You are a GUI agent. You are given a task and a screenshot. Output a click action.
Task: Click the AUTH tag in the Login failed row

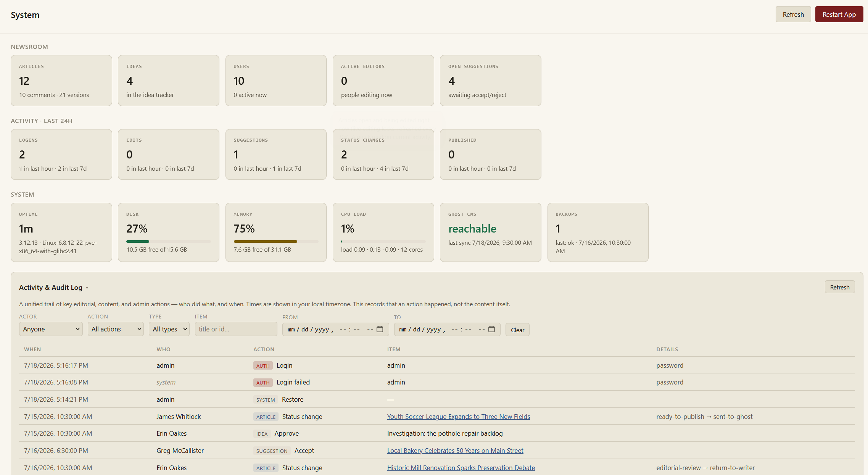tap(263, 383)
